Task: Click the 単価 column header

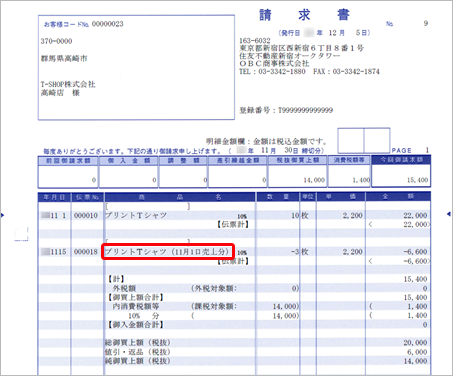Action: tap(340, 197)
